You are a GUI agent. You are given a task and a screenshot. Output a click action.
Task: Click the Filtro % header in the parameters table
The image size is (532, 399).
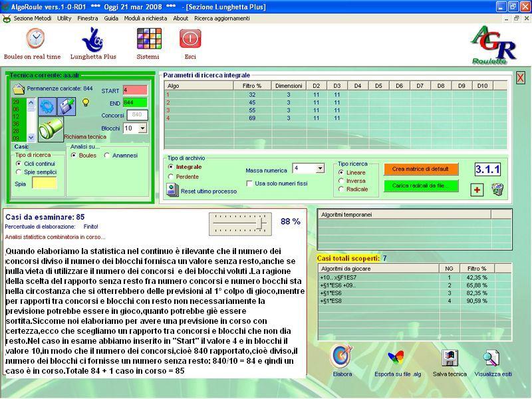click(252, 86)
